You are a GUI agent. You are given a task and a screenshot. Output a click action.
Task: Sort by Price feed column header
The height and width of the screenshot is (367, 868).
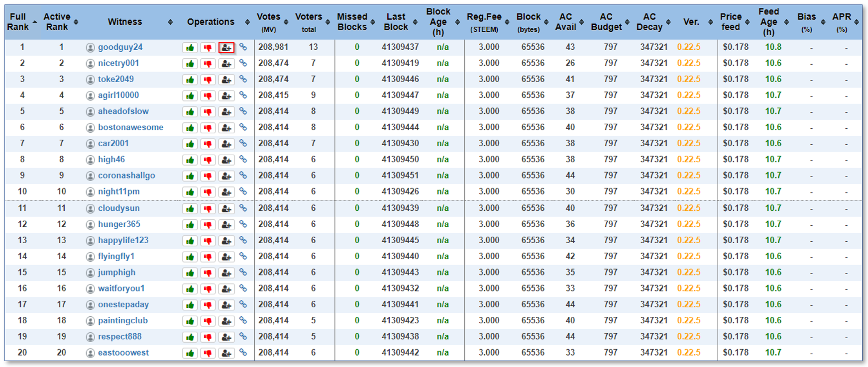[735, 22]
